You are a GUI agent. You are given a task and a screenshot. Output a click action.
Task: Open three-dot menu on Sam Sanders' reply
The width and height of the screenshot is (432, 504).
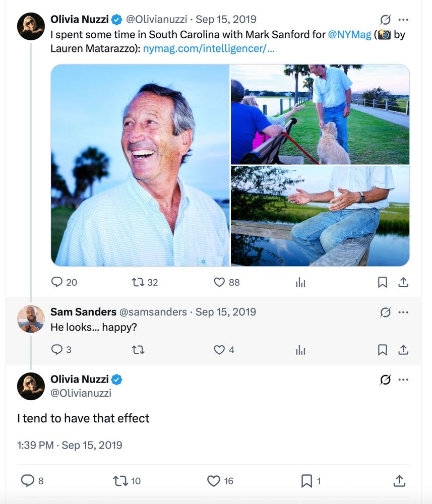coord(403,312)
